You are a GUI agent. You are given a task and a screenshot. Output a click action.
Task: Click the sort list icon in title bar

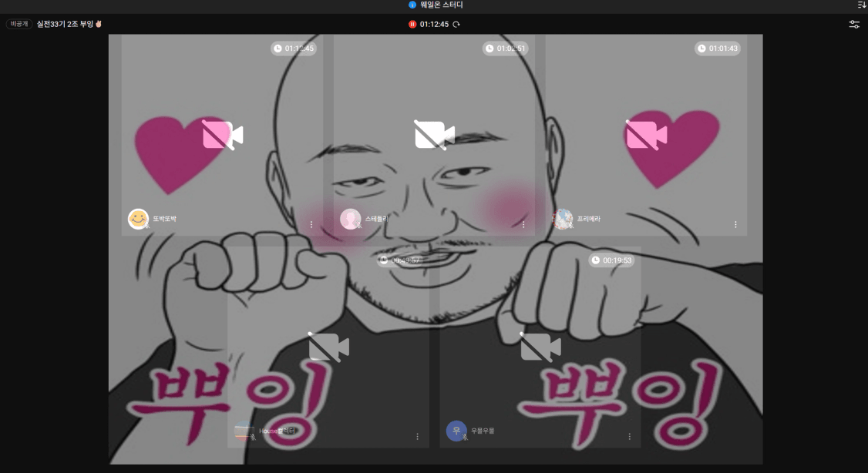click(x=861, y=5)
